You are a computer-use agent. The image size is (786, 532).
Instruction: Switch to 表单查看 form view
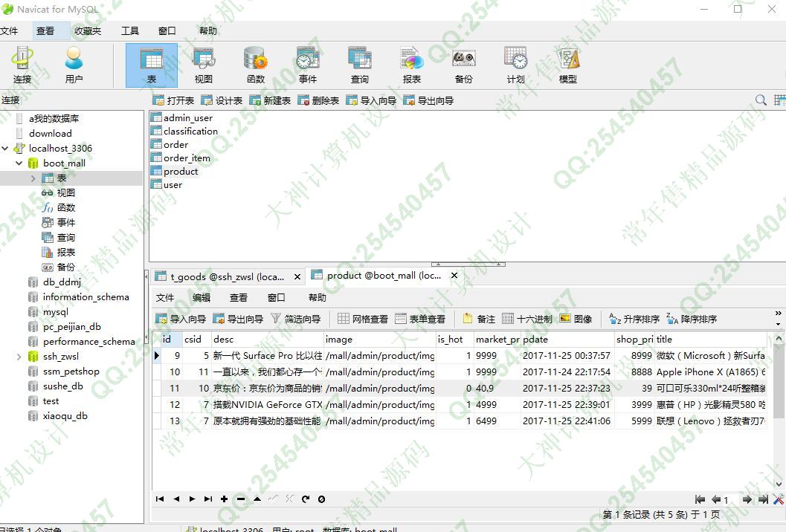[x=420, y=319]
